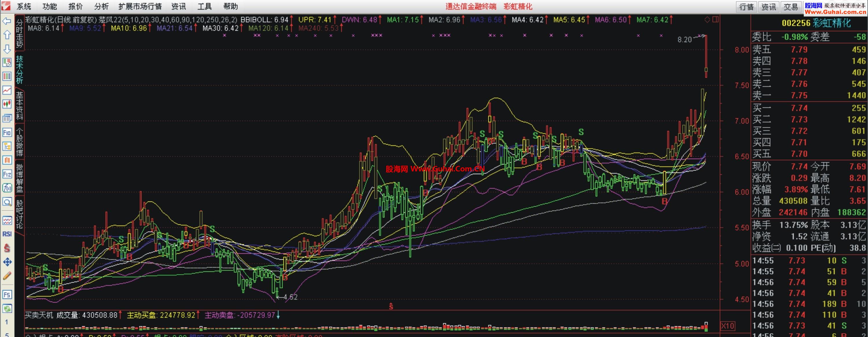This screenshot has height=337, width=868.
Task: Click the X10 volume scale button
Action: [727, 326]
